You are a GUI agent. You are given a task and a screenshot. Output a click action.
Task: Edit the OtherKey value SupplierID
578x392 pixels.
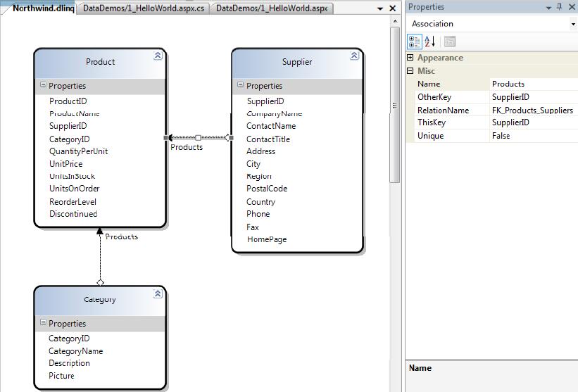pyautogui.click(x=534, y=97)
